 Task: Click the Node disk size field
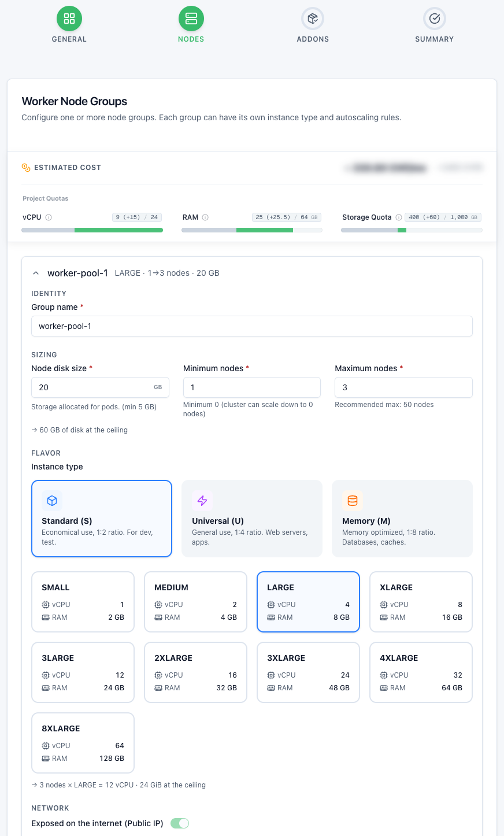[x=100, y=387]
